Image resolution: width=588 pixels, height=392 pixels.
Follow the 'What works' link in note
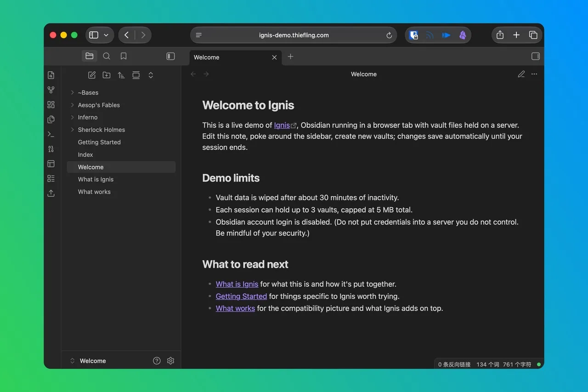coord(235,308)
